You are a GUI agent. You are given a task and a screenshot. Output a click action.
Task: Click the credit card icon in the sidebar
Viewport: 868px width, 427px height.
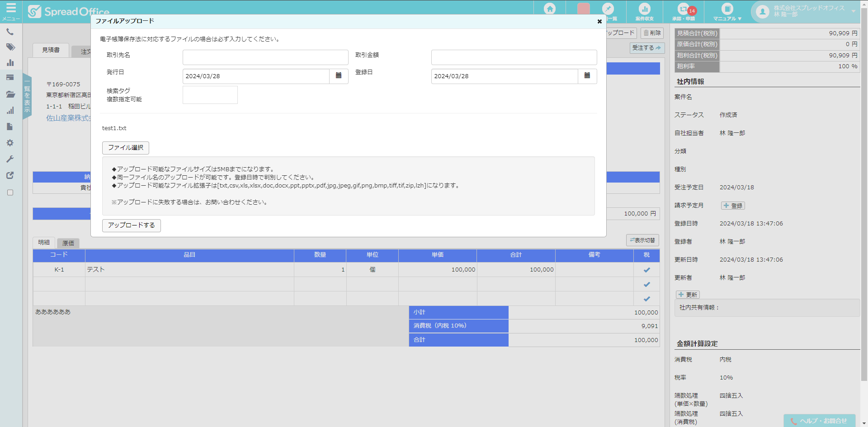pyautogui.click(x=10, y=78)
